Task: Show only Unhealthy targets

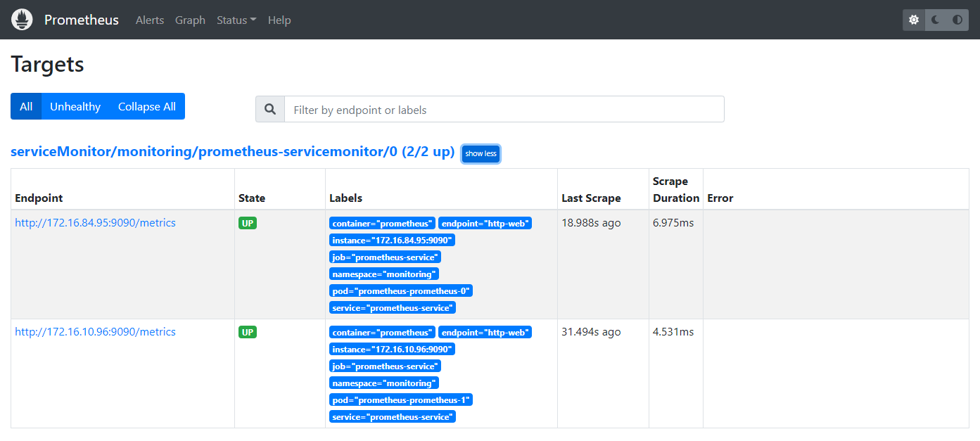Action: click(x=75, y=106)
